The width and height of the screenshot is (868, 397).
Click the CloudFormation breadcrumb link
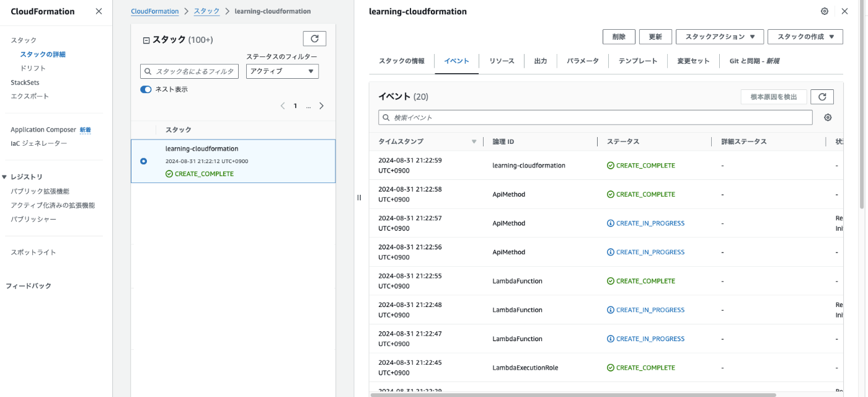(154, 11)
